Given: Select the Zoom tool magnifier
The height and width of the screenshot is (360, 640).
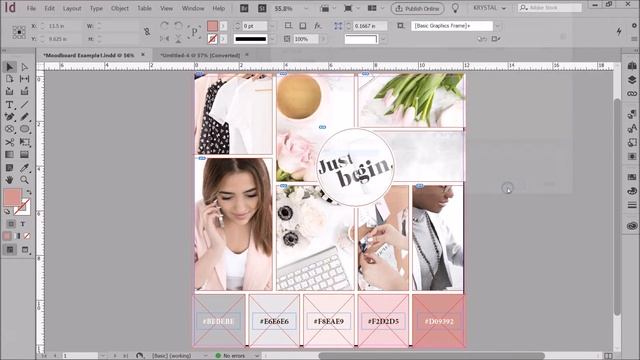Looking at the screenshot, I should point(24,180).
